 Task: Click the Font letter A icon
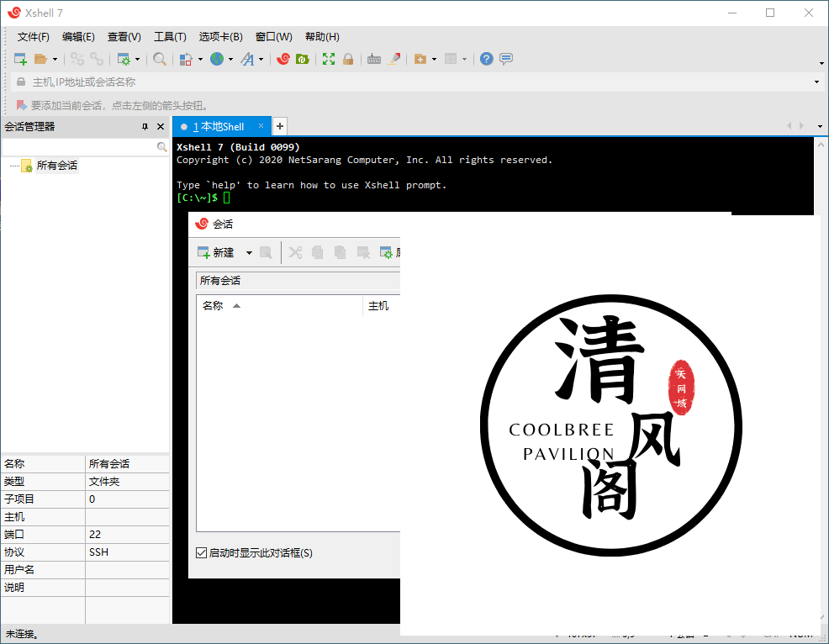(x=247, y=59)
